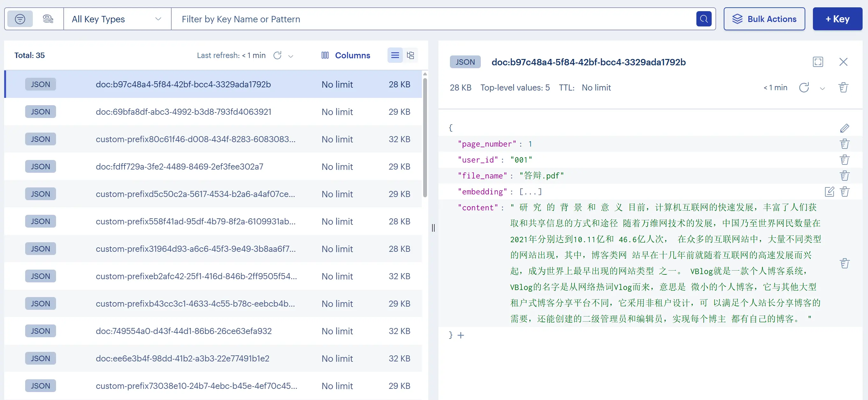Edit entire JSON with pencil icon
The image size is (868, 400).
[844, 128]
